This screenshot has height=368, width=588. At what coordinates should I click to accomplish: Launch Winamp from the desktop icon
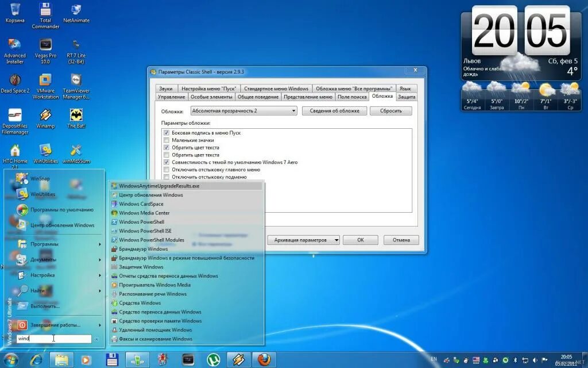45,118
